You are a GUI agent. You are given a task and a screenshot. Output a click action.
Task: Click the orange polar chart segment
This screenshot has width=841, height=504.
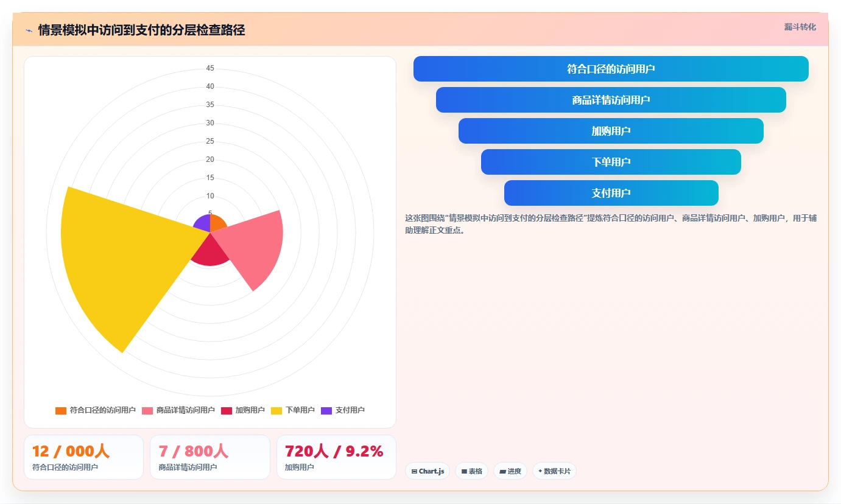(x=217, y=224)
